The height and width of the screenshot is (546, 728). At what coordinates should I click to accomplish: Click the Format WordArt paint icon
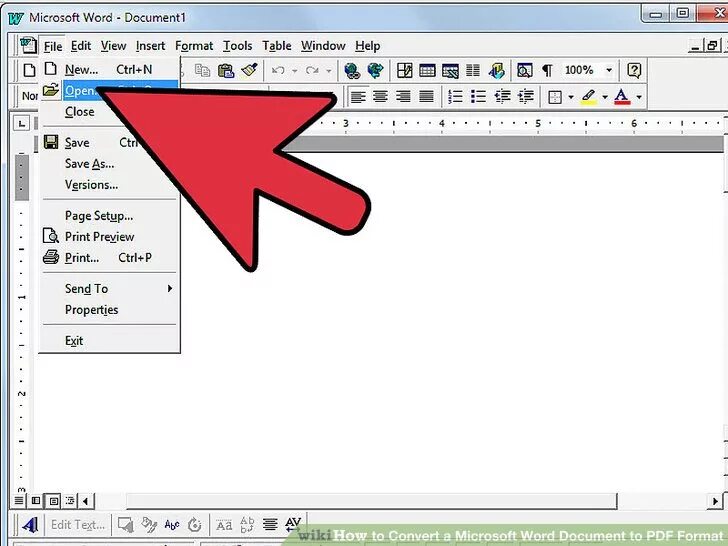point(149,525)
